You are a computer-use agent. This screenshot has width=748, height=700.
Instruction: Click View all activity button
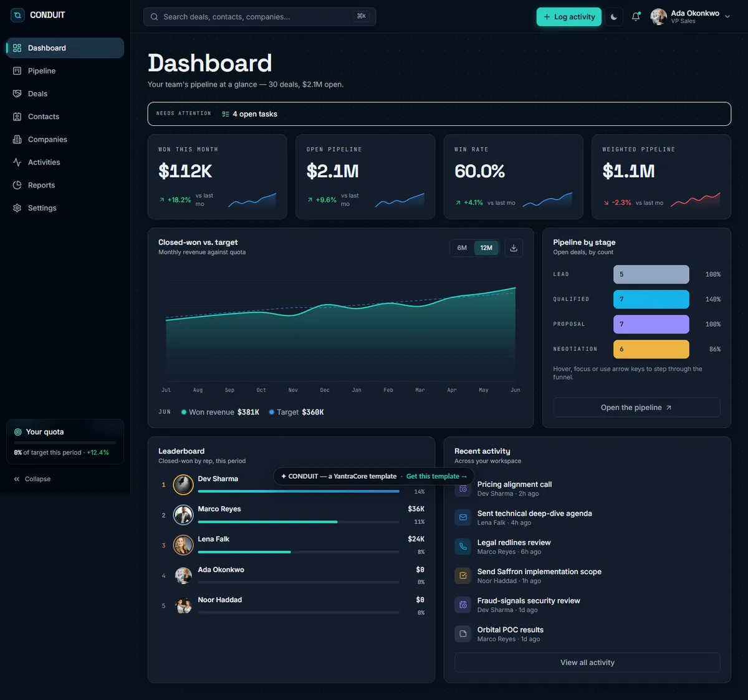click(x=587, y=663)
